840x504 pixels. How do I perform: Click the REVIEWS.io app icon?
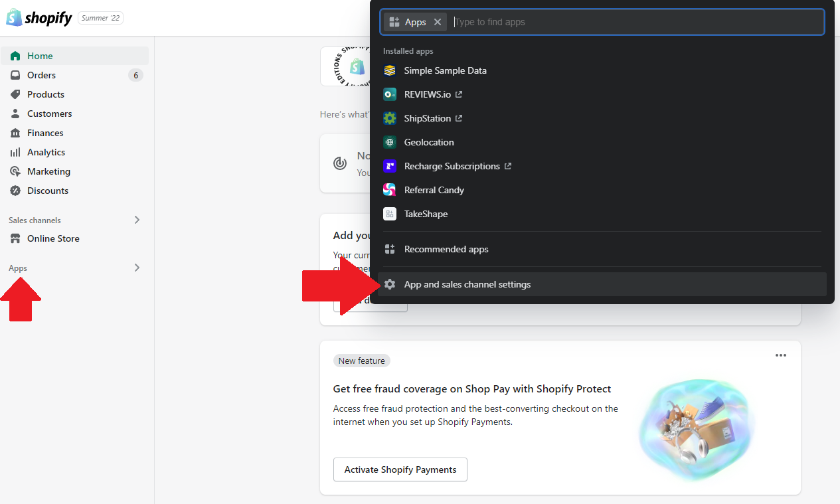click(x=390, y=94)
